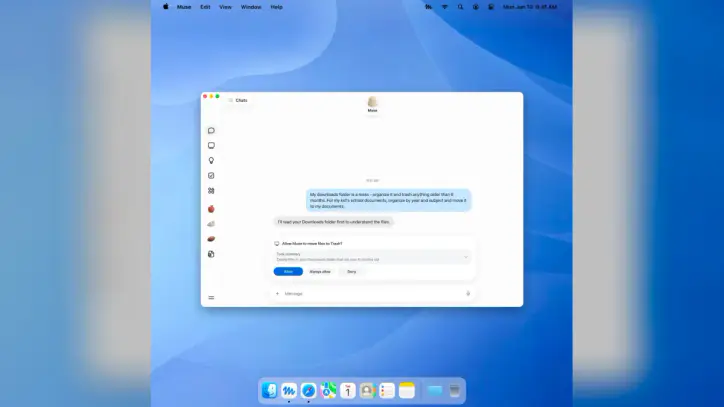Toggle the sidebar next to Chats
Image resolution: width=724 pixels, height=407 pixels.
tap(230, 100)
